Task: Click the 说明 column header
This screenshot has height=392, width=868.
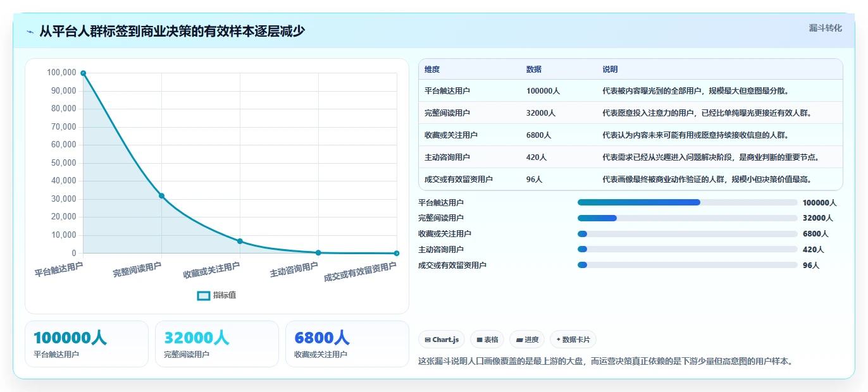Action: (x=610, y=70)
